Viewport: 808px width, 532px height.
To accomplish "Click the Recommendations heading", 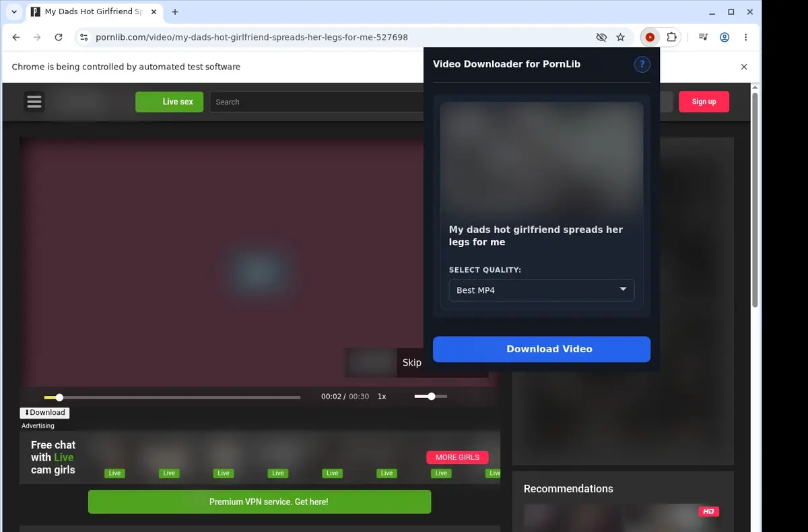I will (x=568, y=489).
